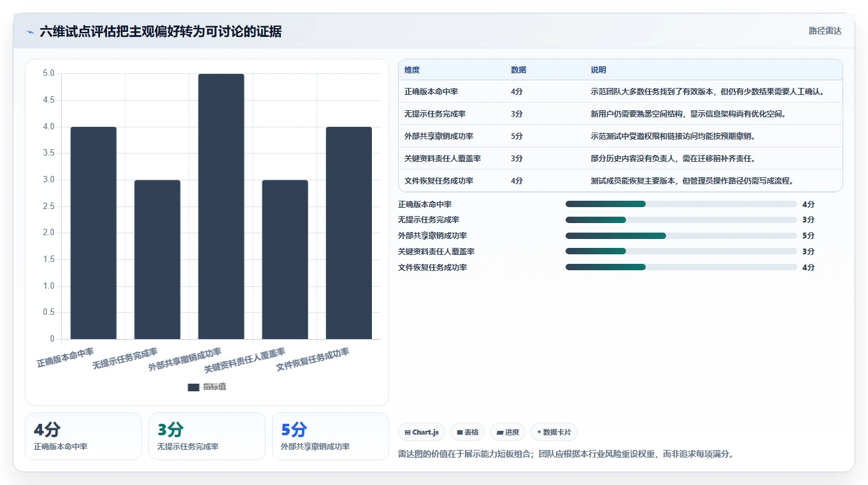The height and width of the screenshot is (485, 868).
Task: Click the 5.0 y-axis label on the chart
Action: tap(48, 73)
